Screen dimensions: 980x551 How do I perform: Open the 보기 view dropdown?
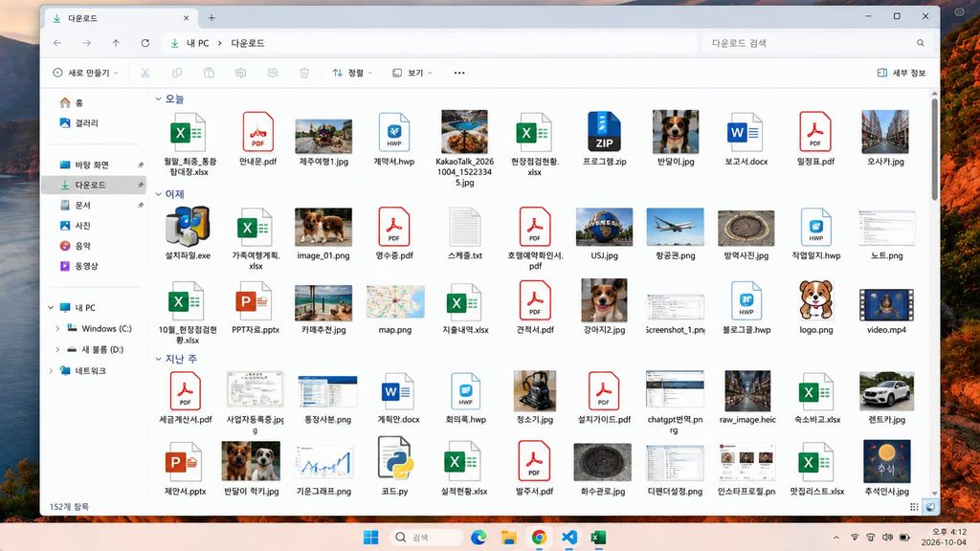[412, 73]
